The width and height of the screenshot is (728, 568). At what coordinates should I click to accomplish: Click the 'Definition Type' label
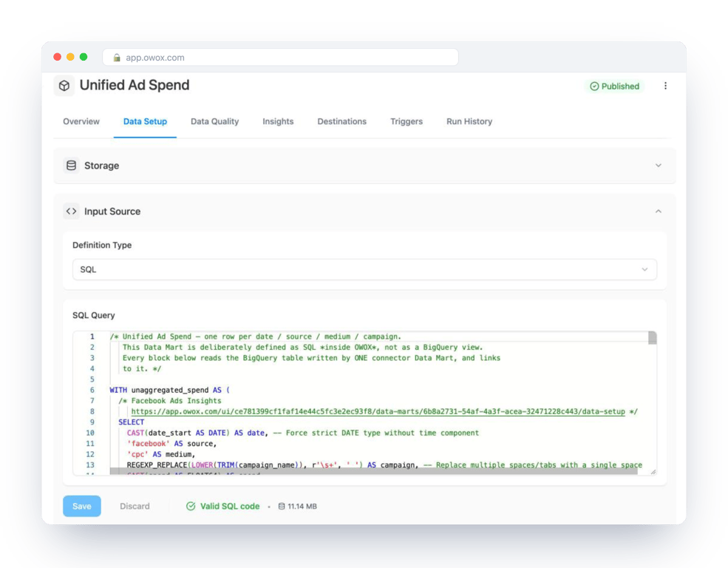[x=102, y=246]
